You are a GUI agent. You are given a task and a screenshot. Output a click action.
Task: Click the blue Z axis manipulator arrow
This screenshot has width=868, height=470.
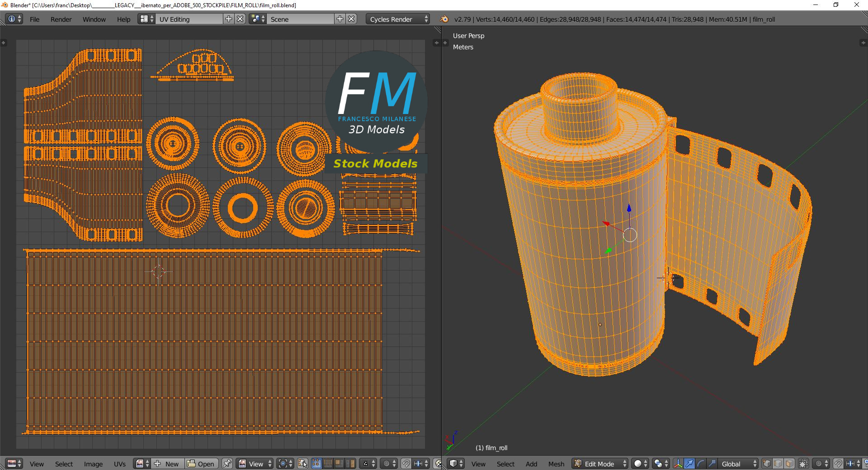629,209
